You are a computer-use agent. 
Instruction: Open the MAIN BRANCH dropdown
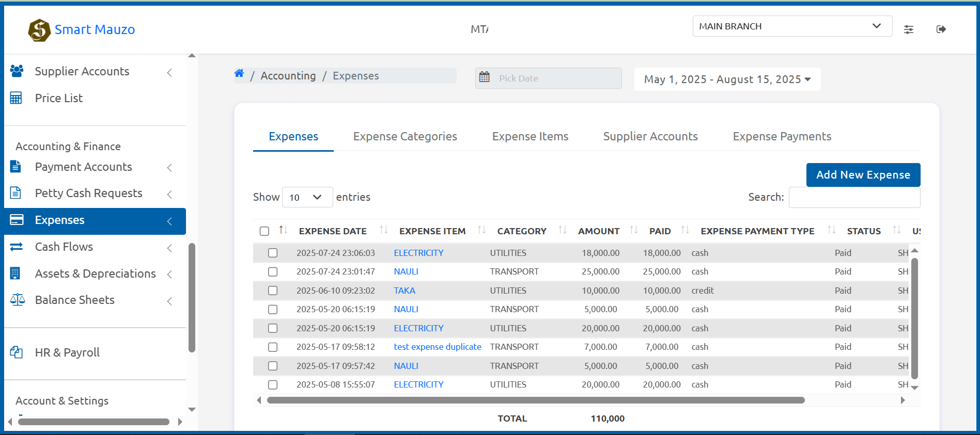(x=792, y=26)
